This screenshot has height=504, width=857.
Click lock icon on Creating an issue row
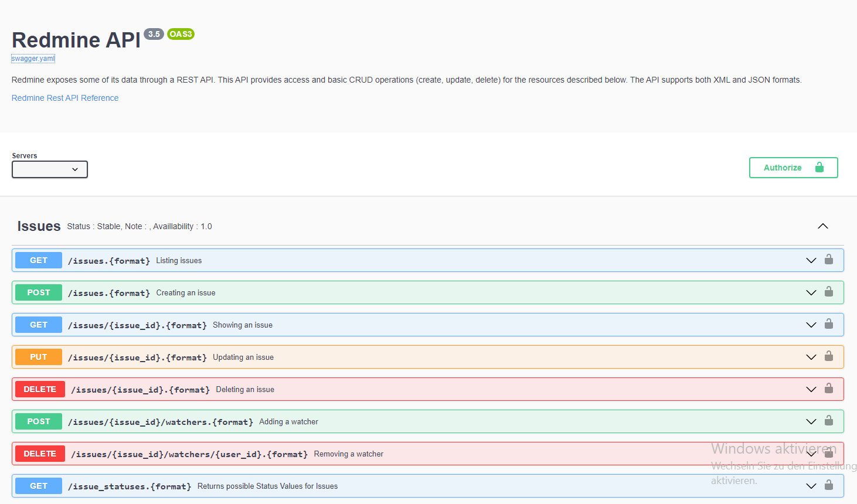[x=829, y=292]
